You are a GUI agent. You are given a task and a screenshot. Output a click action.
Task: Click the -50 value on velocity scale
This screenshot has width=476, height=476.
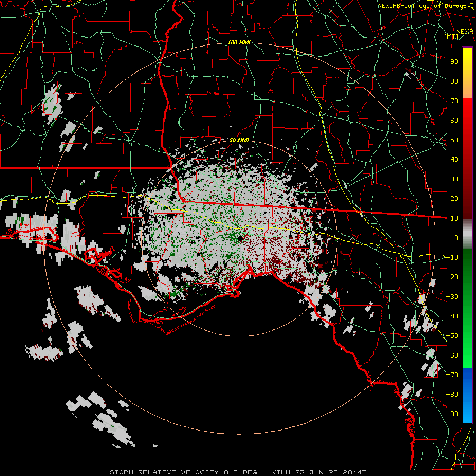(x=452, y=336)
